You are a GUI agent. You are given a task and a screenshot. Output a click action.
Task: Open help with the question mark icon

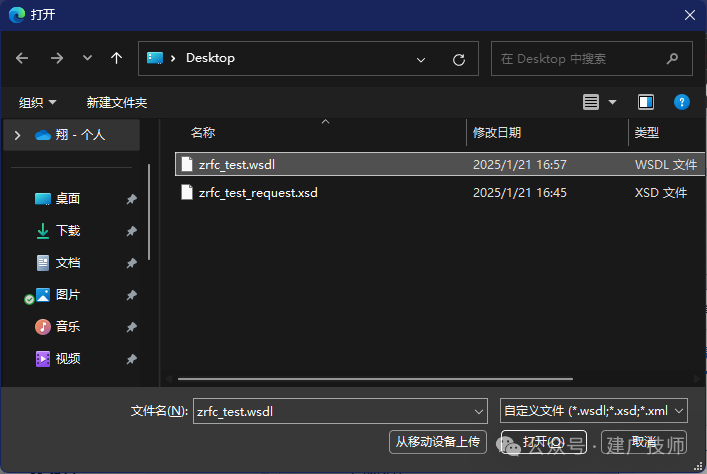[681, 102]
